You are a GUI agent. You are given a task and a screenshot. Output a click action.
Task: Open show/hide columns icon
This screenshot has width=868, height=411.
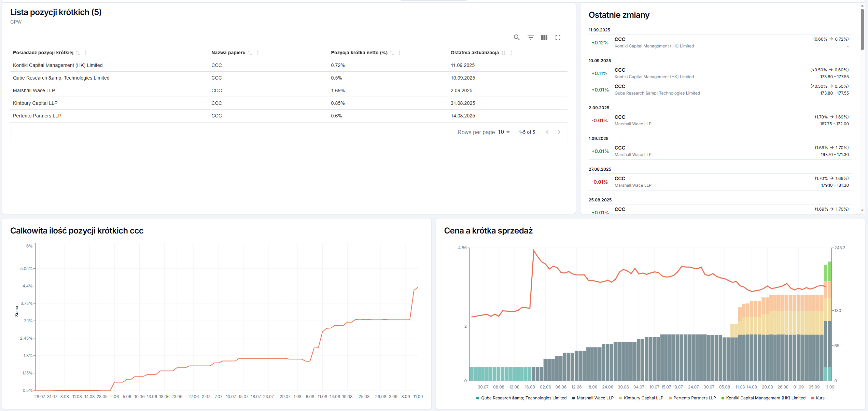tap(544, 38)
